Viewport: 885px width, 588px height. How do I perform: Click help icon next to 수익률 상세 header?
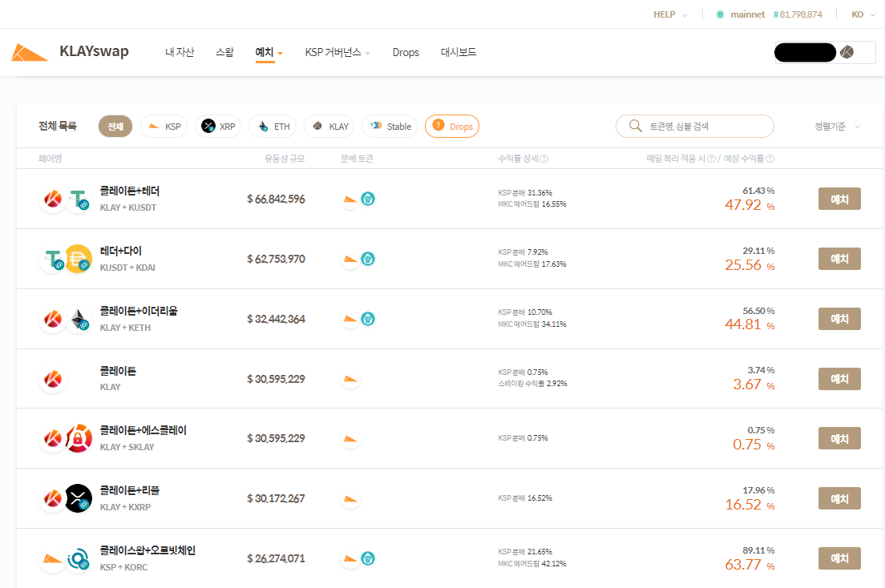click(544, 159)
